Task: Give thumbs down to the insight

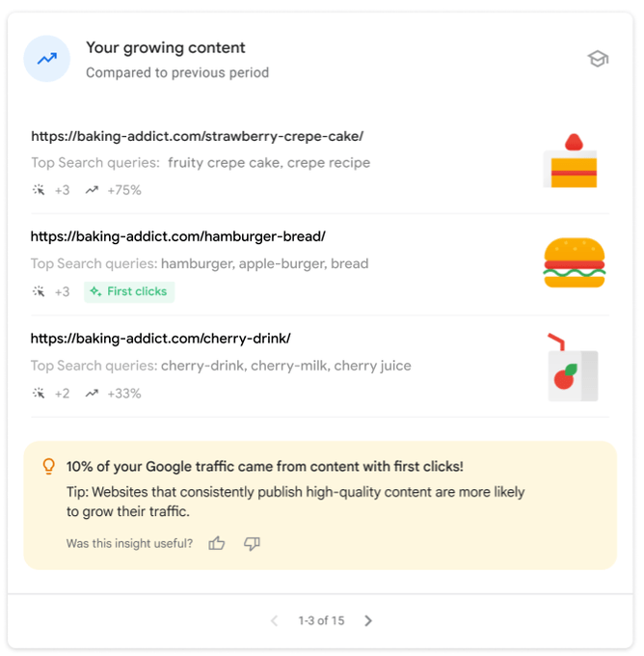Action: click(252, 543)
